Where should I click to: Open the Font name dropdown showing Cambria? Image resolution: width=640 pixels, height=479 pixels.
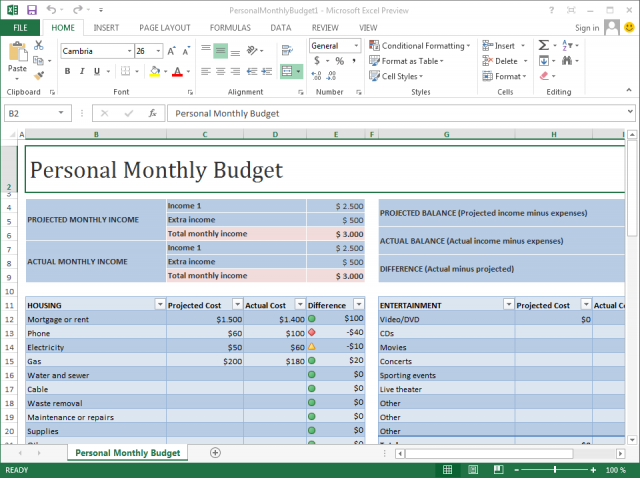(127, 51)
